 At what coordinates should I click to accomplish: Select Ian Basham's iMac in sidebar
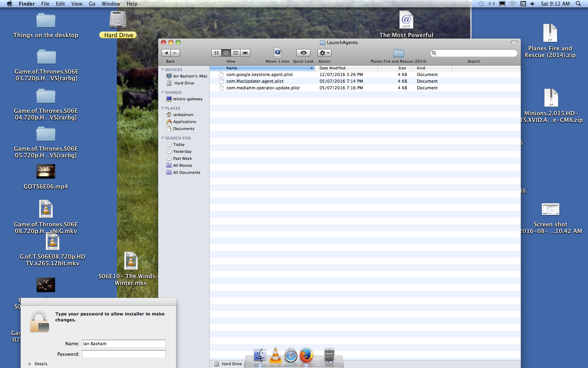tap(187, 76)
